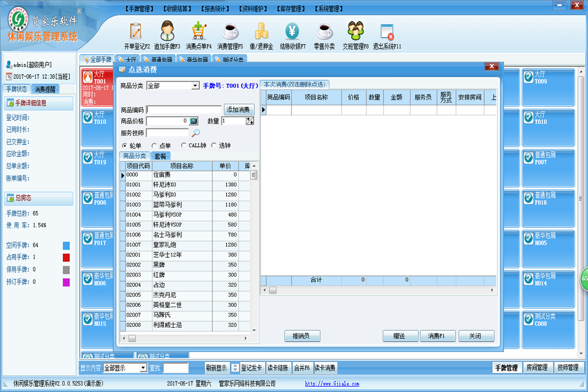Click the 数量 spinner arrows
Viewport: 588px width, 392px height.
tap(250, 121)
